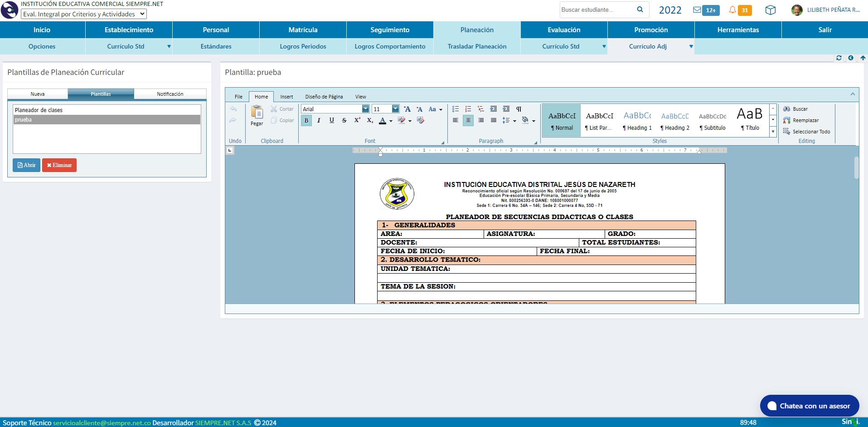Screen dimensions: 868x427
Task: Open the font size dropdown
Action: [395, 109]
